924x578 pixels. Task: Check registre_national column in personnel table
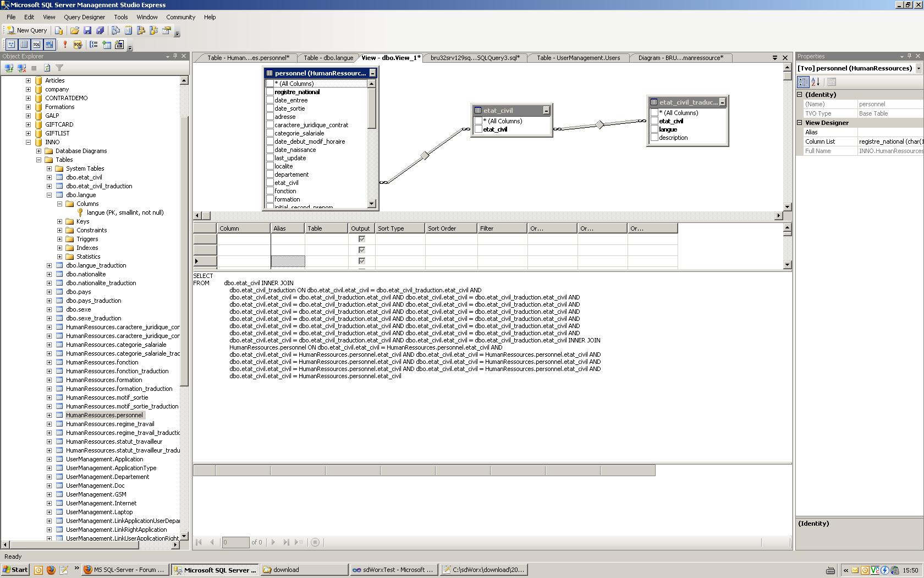tap(270, 92)
